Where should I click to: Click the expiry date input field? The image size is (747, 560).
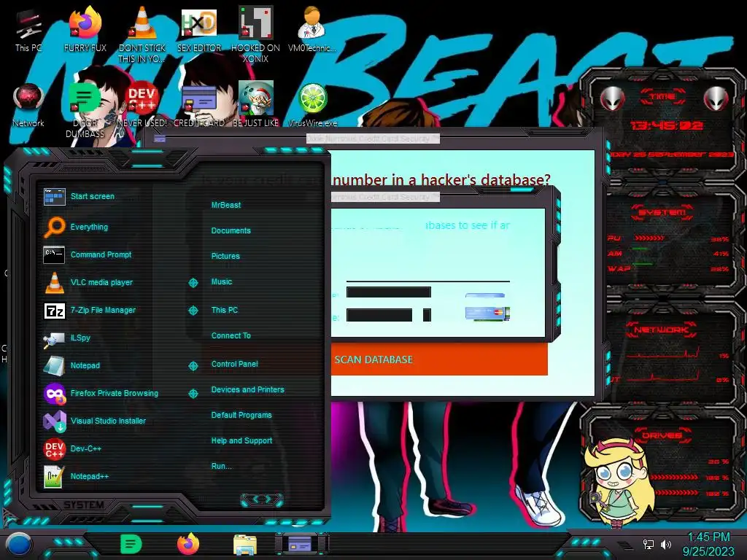tap(379, 315)
